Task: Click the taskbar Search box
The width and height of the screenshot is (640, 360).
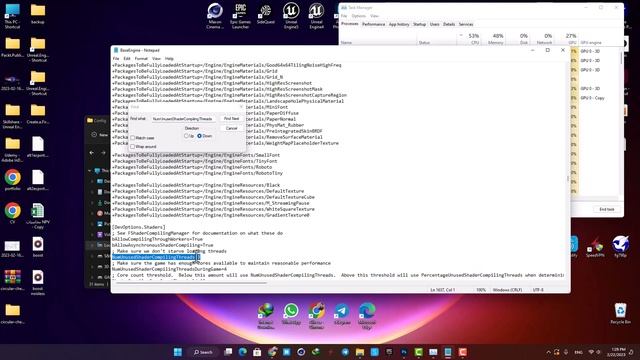Action: (x=203, y=352)
